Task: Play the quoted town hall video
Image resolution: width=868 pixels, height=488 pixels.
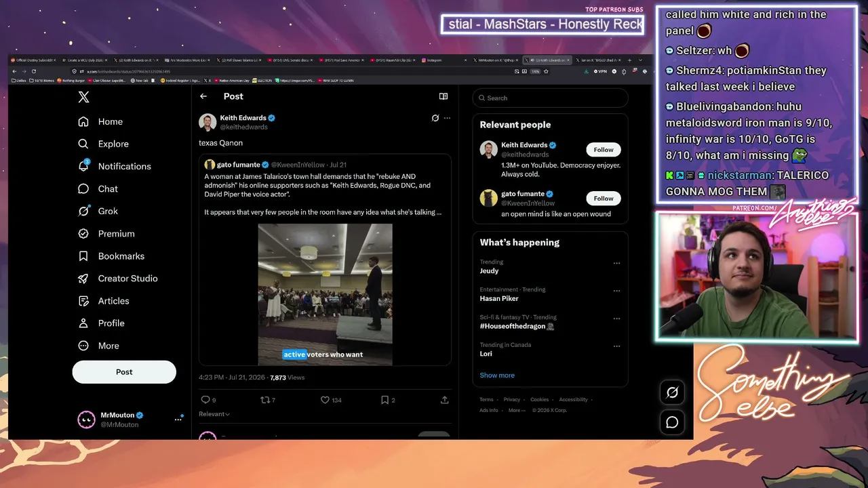Action: [x=325, y=295]
